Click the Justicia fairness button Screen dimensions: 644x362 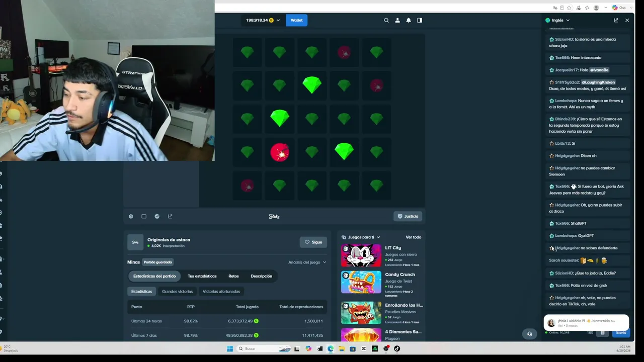[x=408, y=216]
